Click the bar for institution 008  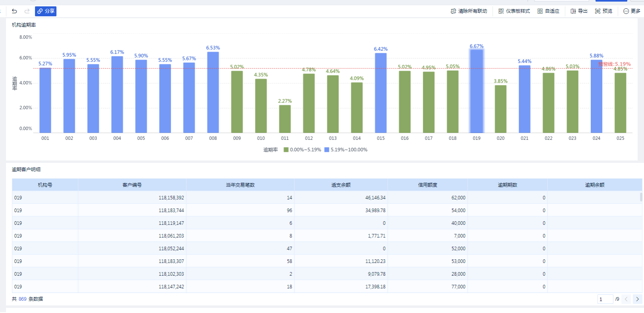coord(213,93)
